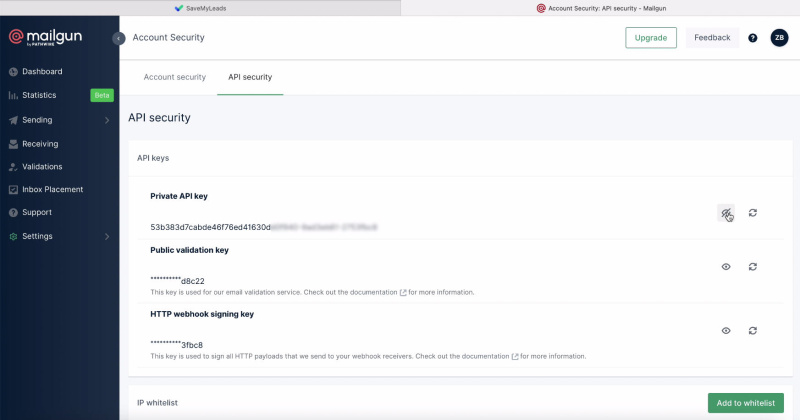Click the Account Security page heading
This screenshot has height=420, width=800.
(168, 38)
